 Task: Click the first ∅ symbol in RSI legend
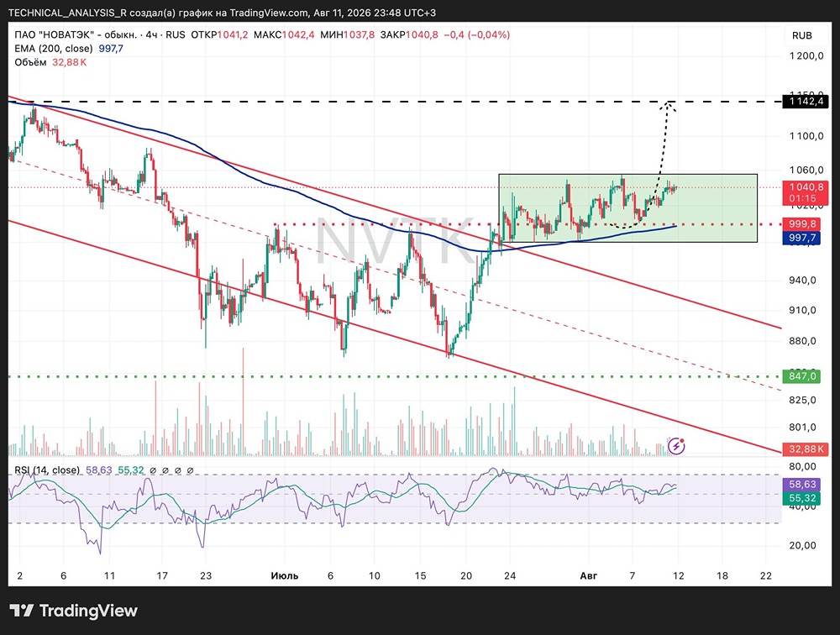point(153,470)
